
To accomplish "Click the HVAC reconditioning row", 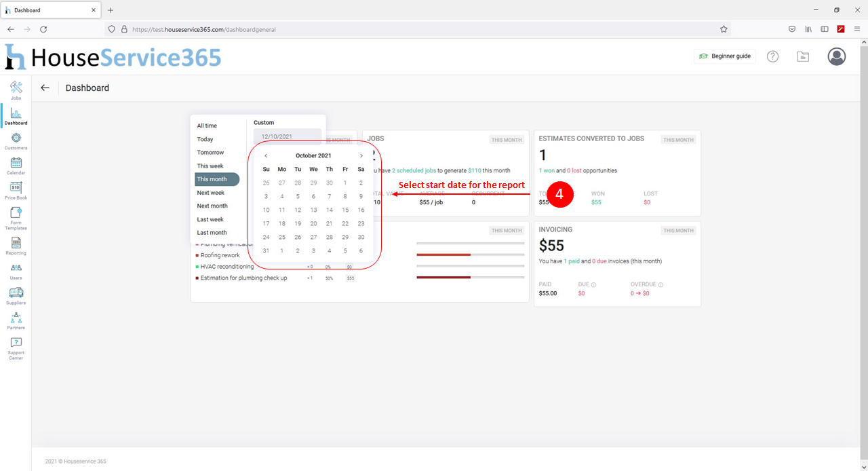I will pyautogui.click(x=360, y=267).
